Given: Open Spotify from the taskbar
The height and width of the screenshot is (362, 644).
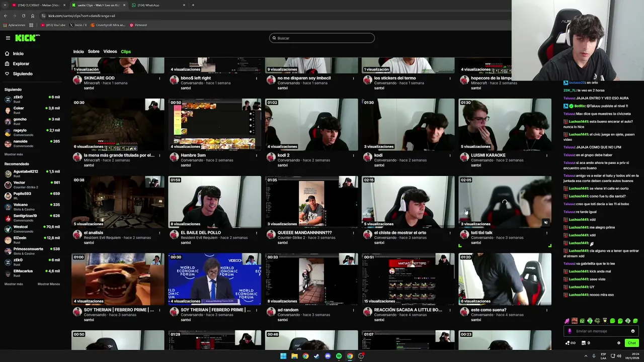Looking at the screenshot, I should (x=339, y=356).
